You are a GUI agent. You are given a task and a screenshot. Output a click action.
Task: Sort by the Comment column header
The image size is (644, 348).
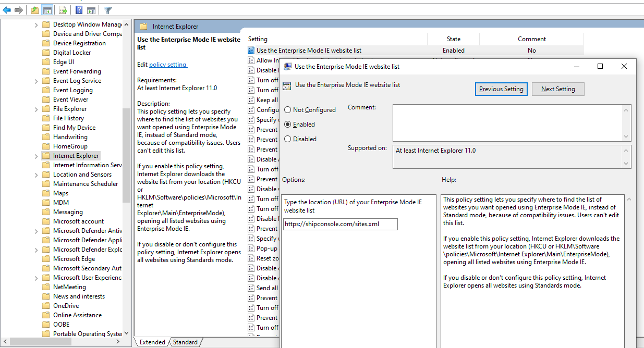click(x=532, y=39)
